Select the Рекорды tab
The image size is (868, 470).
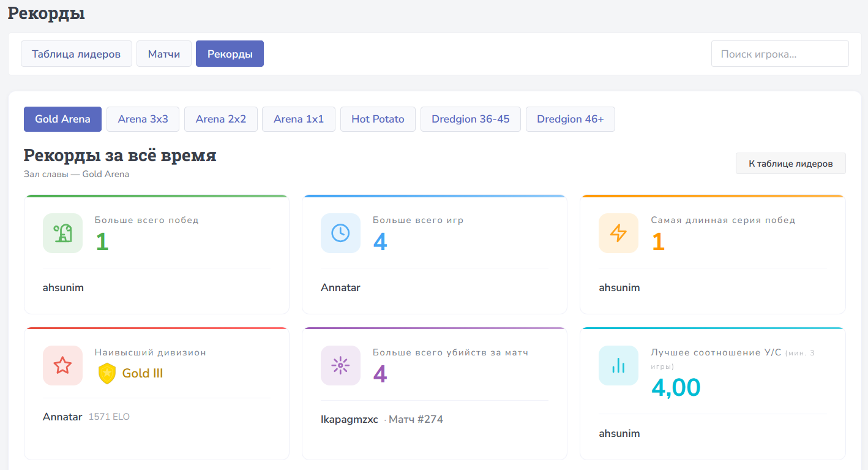pyautogui.click(x=230, y=54)
